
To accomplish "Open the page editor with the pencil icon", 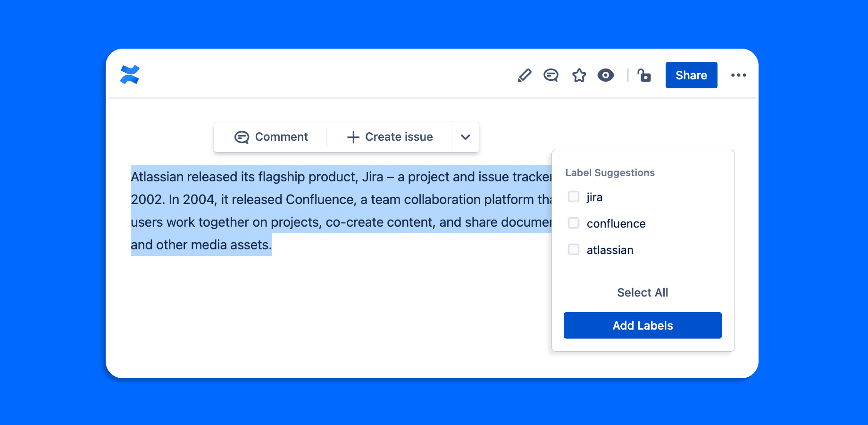I will [524, 75].
